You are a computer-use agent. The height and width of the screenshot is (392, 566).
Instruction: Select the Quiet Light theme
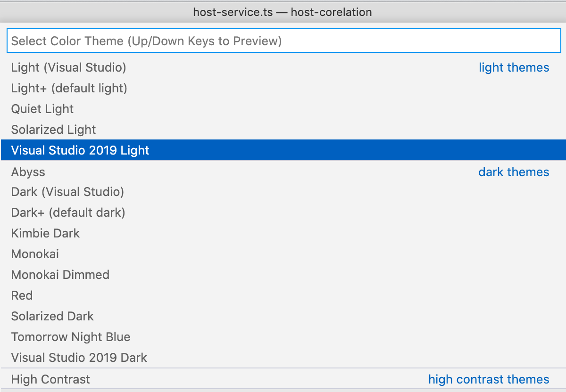[42, 109]
